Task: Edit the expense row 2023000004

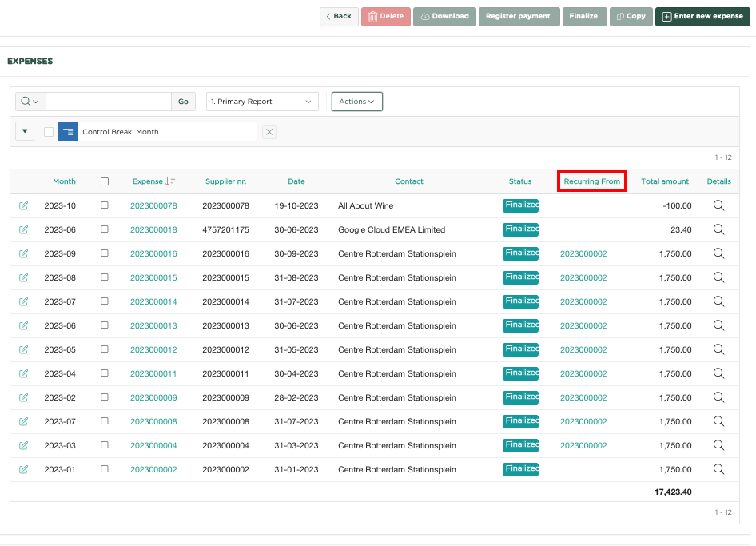Action: pos(23,445)
